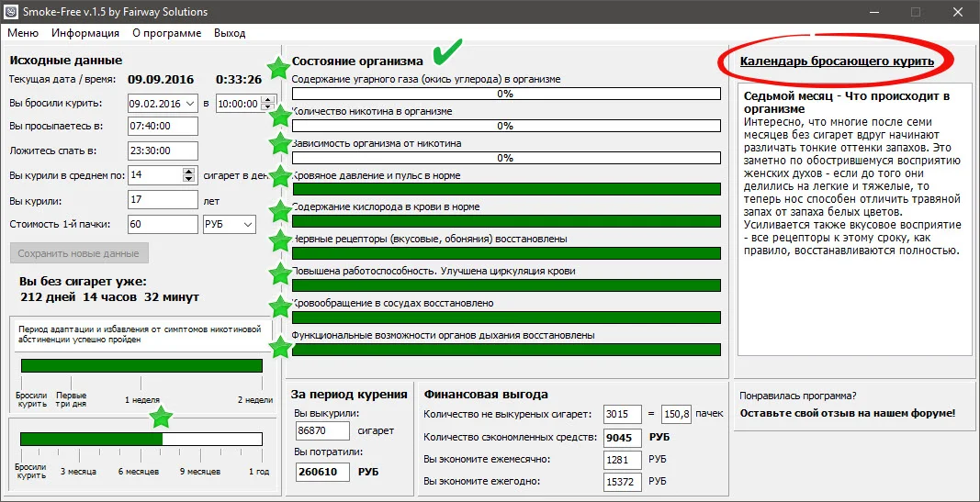Click the Содержание кислорода в крови bar
The image size is (980, 502).
(506, 221)
